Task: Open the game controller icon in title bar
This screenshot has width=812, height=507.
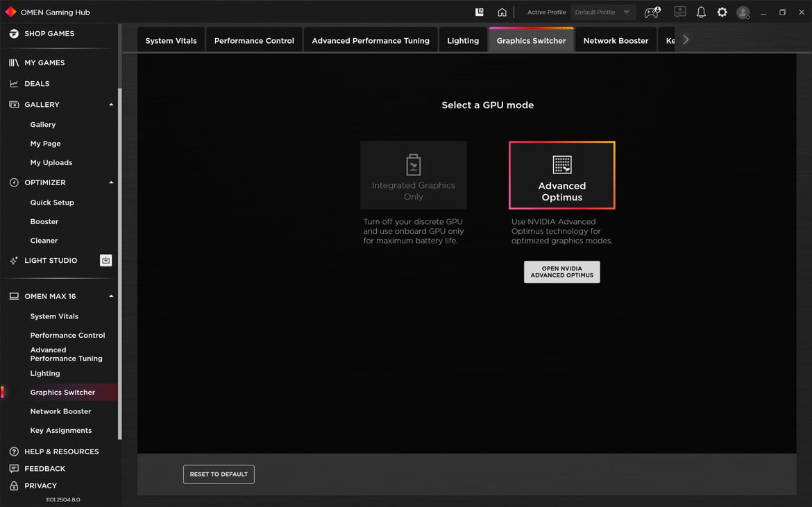Action: [652, 12]
